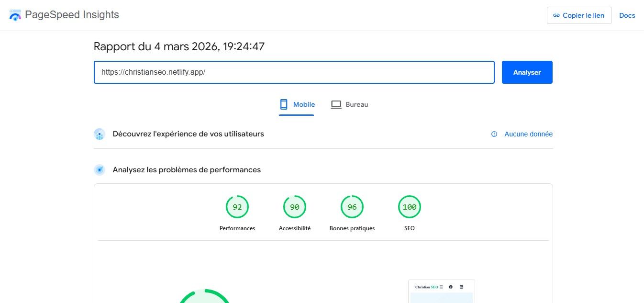Click the LinkedIn icon in site preview
Screen dimensions: 644x303
click(x=462, y=287)
